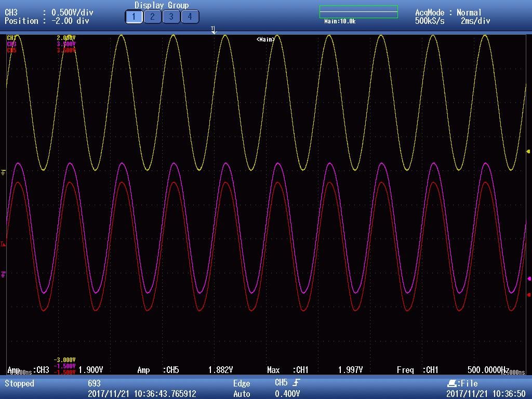Click the magenta CH3 channel label in waveform legend
This screenshot has height=399, width=532.
click(11, 44)
